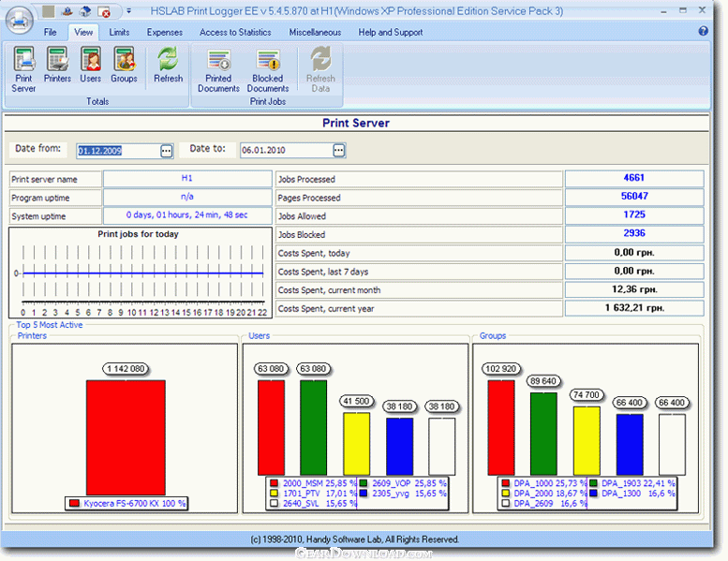Open the Help and Support tab

click(x=390, y=32)
